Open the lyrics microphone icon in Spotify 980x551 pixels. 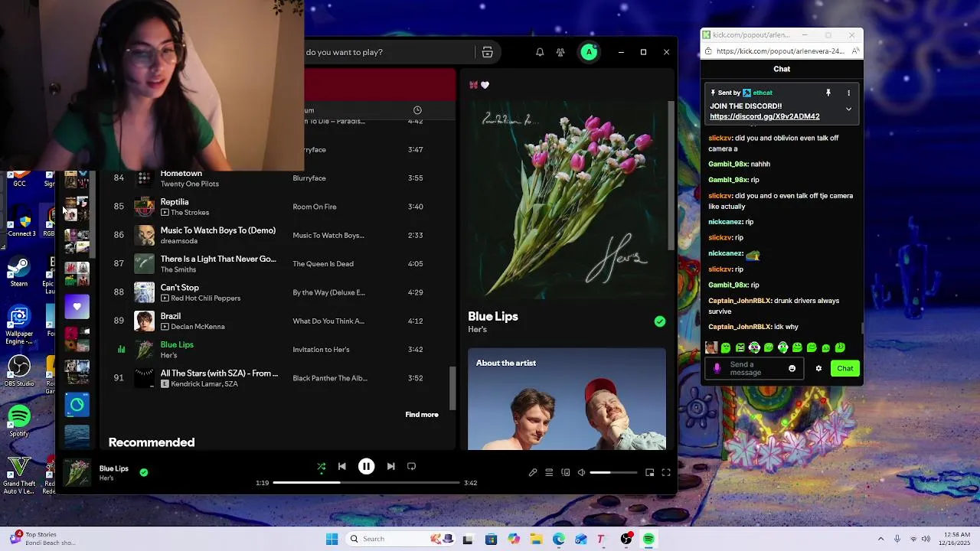click(533, 473)
